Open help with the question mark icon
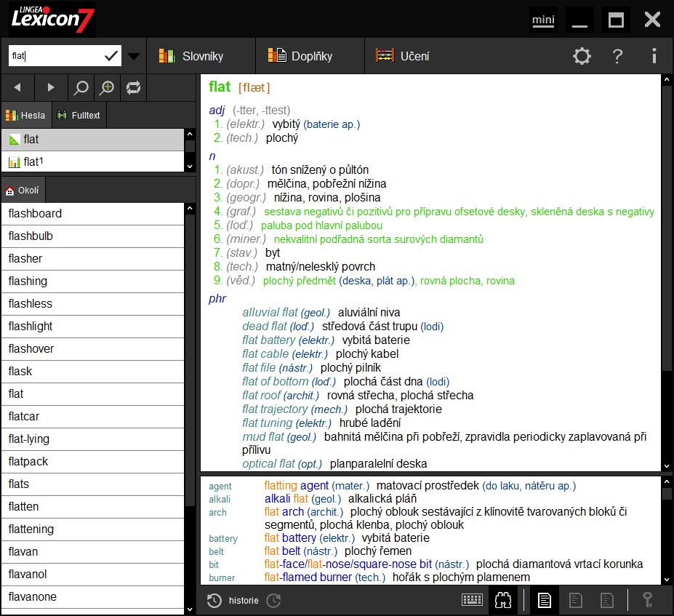The width and height of the screenshot is (674, 616). pyautogui.click(x=618, y=56)
